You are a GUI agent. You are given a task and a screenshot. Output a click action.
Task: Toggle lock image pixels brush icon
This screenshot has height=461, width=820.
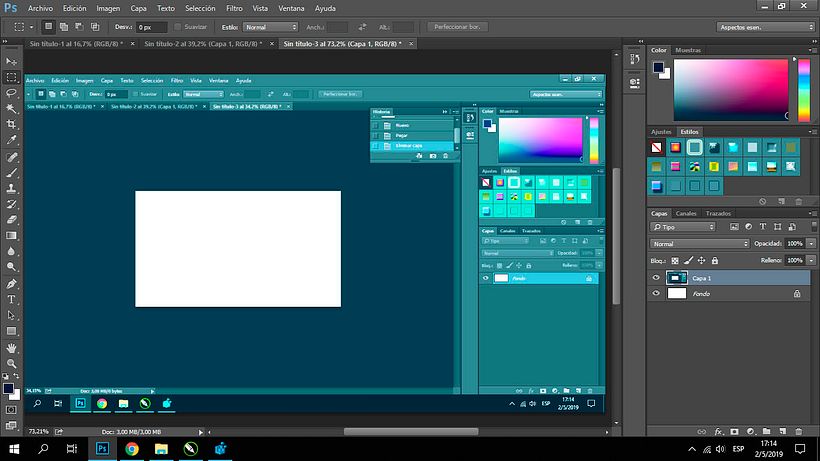[x=688, y=260]
